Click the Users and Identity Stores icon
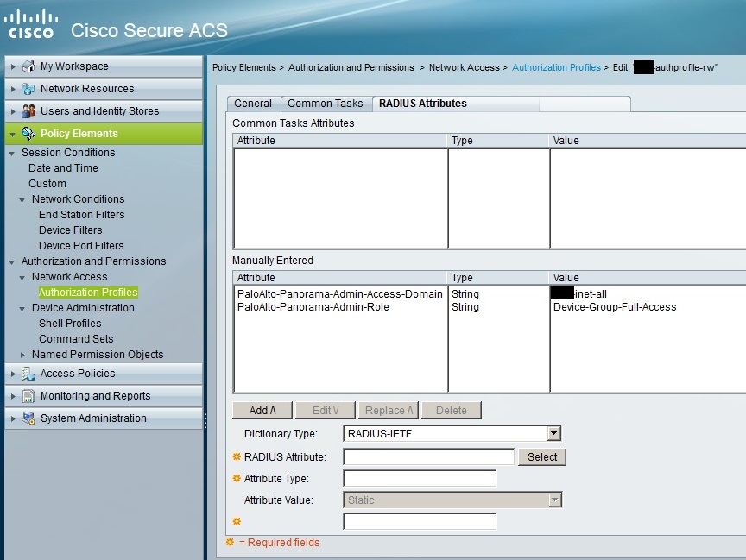 pos(28,110)
